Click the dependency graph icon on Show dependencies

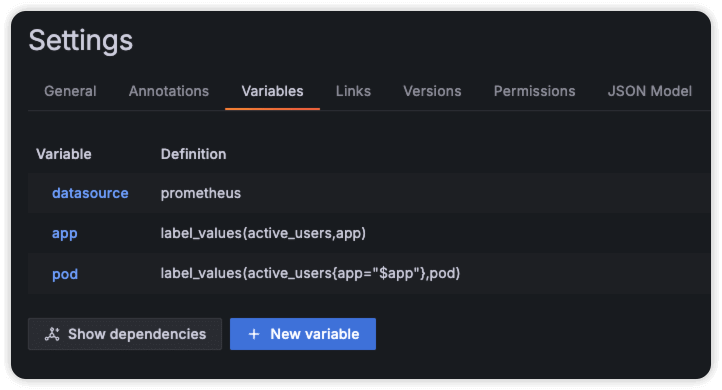pos(52,334)
